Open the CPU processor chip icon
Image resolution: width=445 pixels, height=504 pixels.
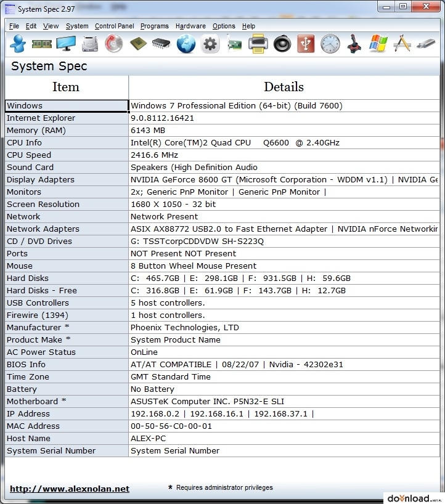click(138, 44)
